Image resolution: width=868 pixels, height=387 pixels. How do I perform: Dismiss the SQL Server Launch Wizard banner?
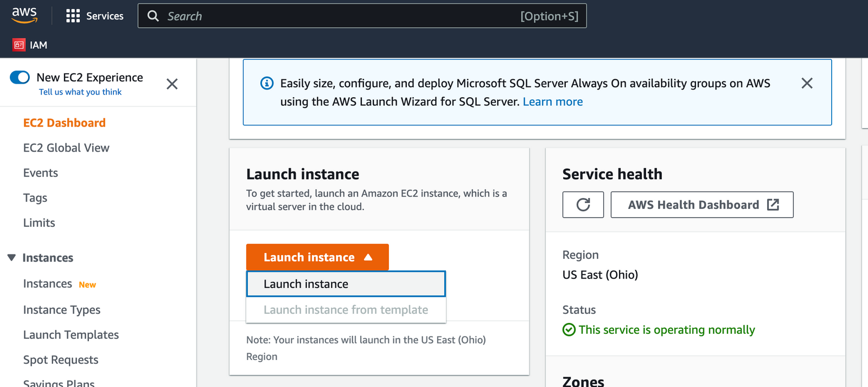click(x=807, y=83)
